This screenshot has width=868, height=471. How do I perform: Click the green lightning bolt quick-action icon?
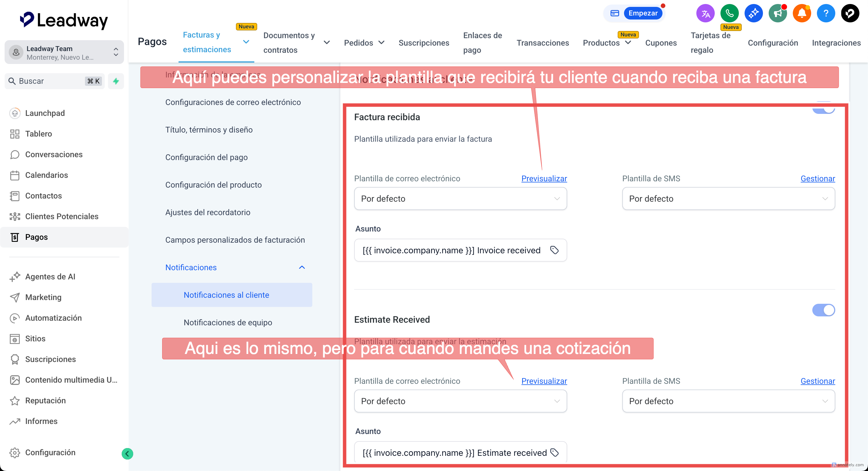[116, 81]
